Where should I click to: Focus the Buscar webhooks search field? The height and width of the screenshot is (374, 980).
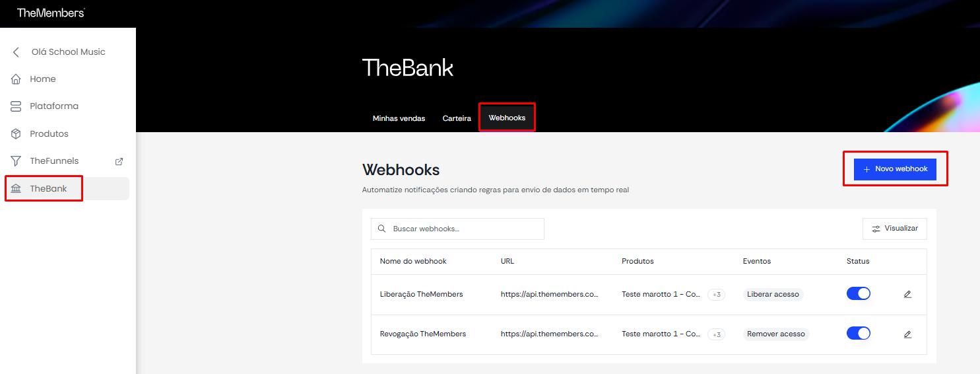(x=457, y=229)
